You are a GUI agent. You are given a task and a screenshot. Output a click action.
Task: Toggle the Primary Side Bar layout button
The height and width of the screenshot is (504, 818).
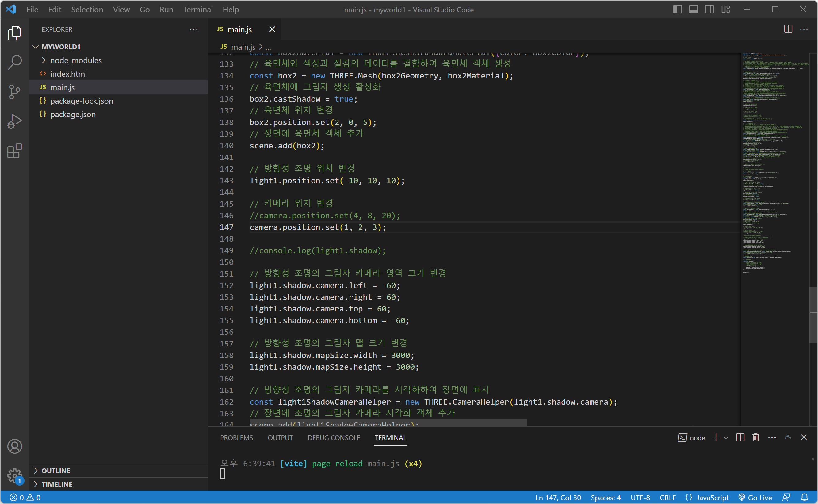pos(677,9)
